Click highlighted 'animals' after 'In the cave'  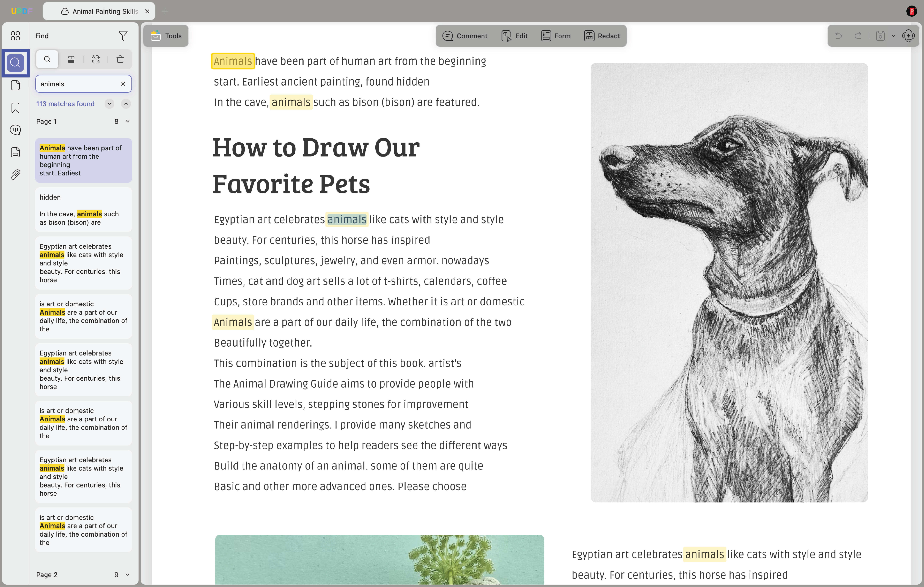pos(291,102)
